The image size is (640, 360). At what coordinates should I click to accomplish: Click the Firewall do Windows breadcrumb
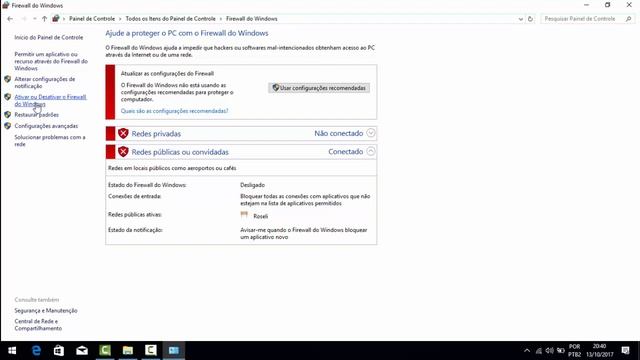[x=251, y=19]
